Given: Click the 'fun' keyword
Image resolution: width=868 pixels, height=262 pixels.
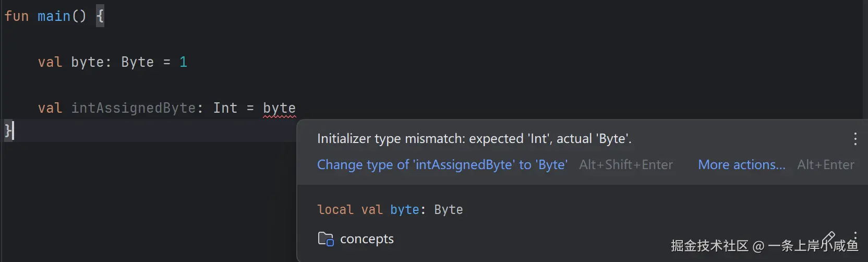Looking at the screenshot, I should (x=16, y=16).
